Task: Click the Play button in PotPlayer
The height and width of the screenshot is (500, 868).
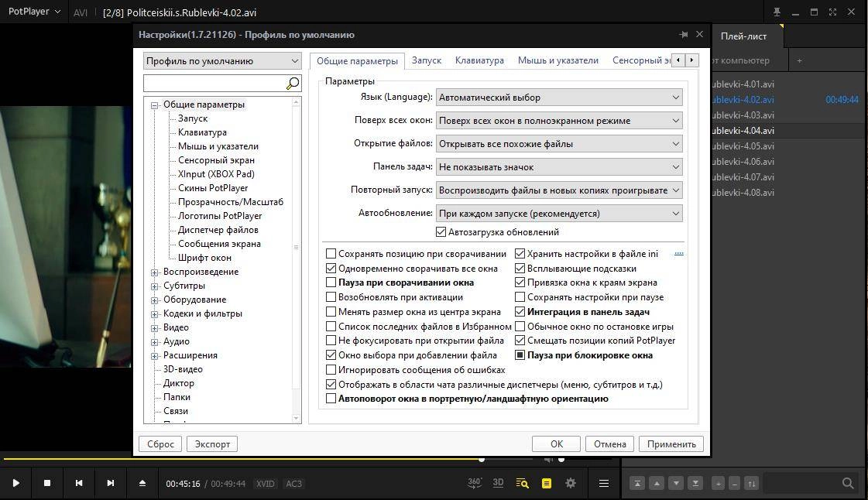Action: (x=16, y=483)
